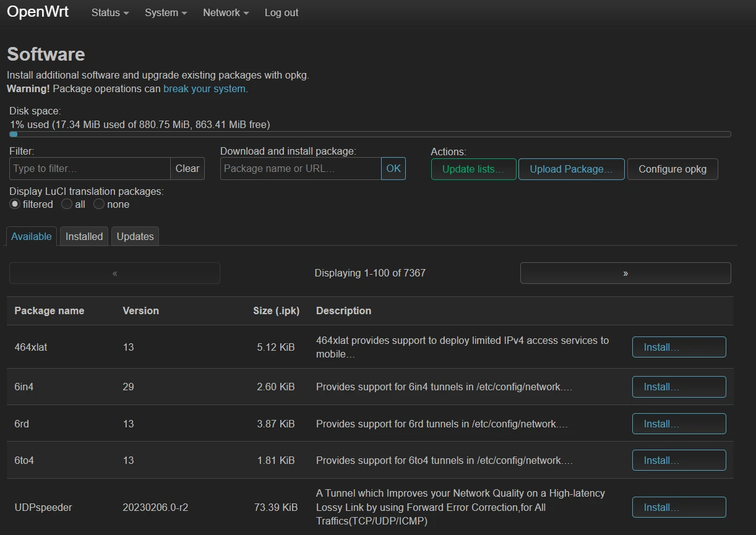Open Configure opkg dialog

pos(672,169)
